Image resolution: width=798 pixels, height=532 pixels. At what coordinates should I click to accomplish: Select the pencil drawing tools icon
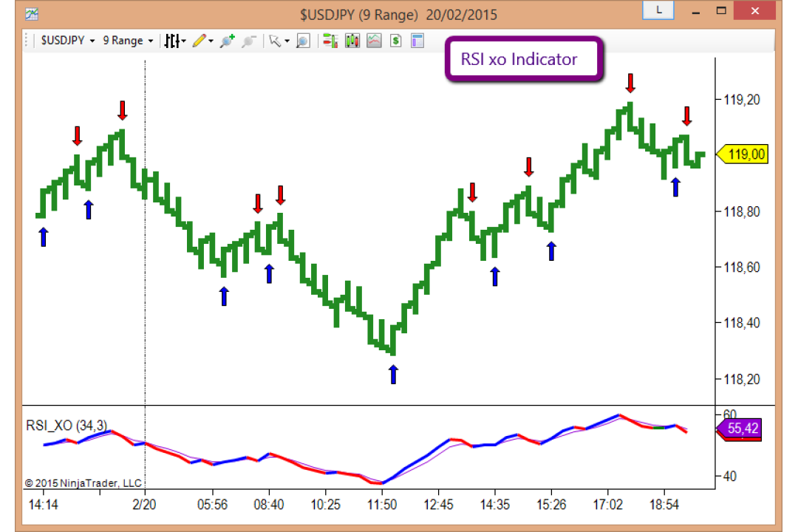coord(199,41)
